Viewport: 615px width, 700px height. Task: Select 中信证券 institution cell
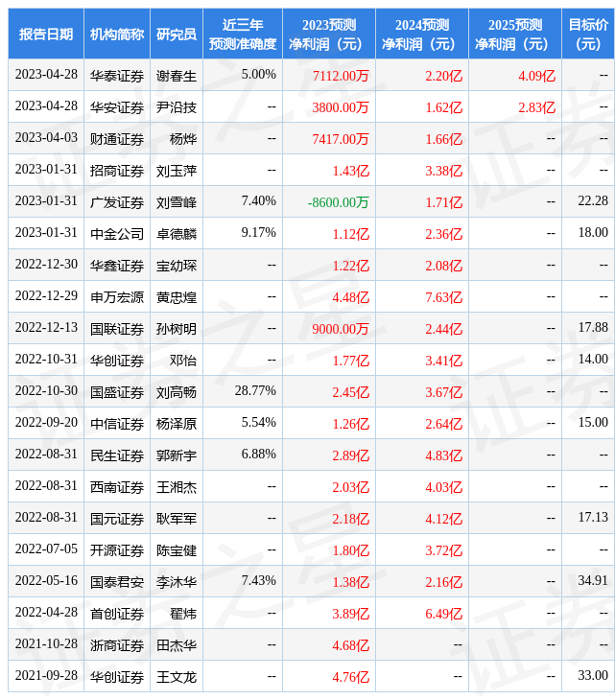[x=117, y=424]
